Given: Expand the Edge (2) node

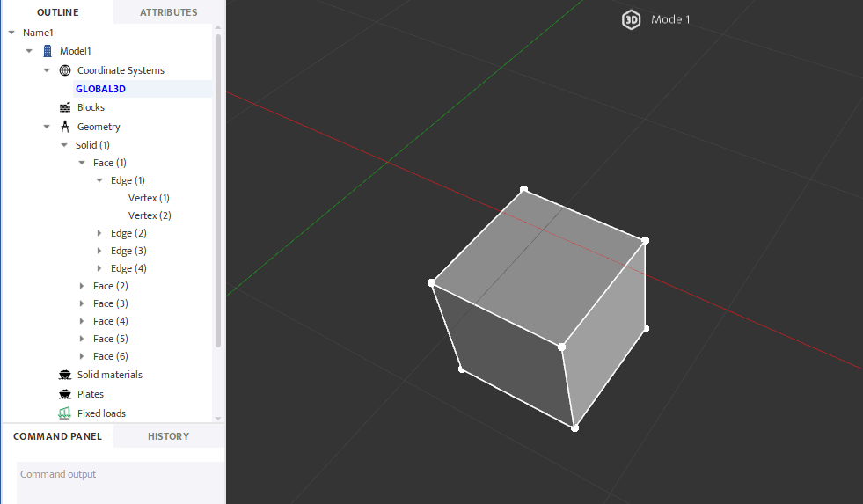Looking at the screenshot, I should click(99, 233).
